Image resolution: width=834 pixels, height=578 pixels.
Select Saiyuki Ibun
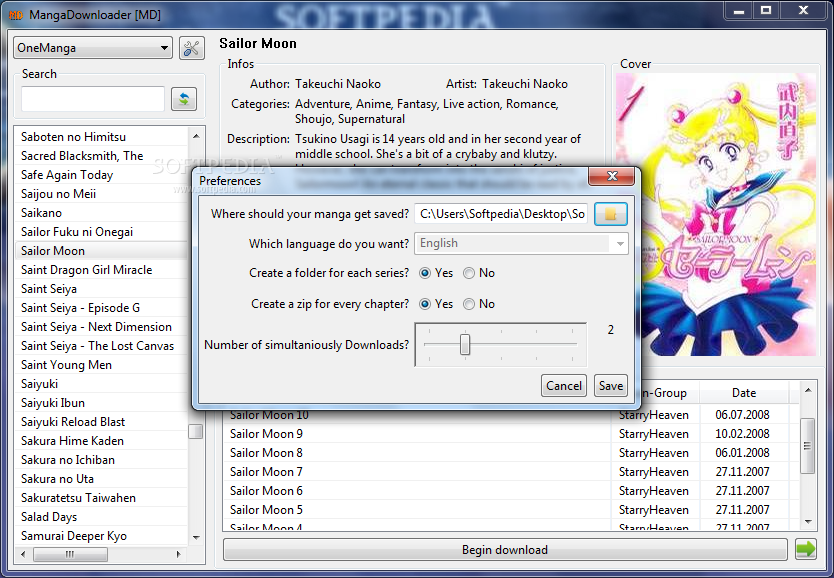(101, 403)
